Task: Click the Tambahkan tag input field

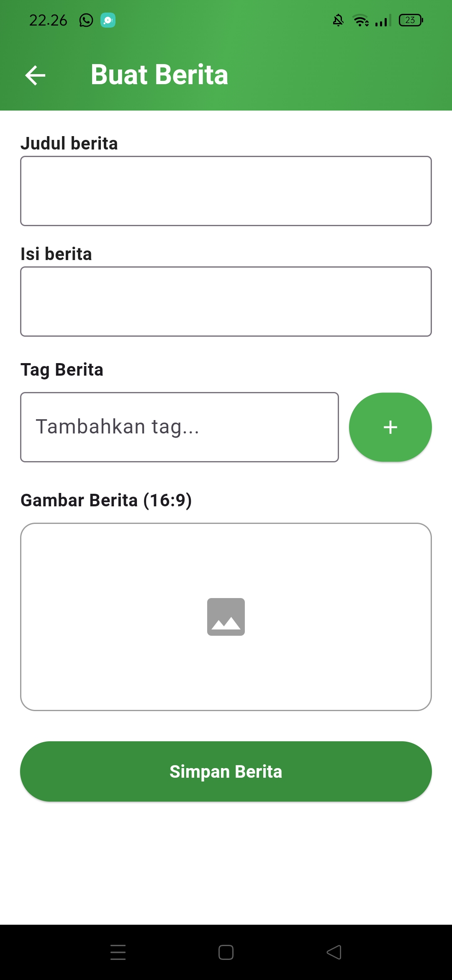Action: click(x=180, y=427)
